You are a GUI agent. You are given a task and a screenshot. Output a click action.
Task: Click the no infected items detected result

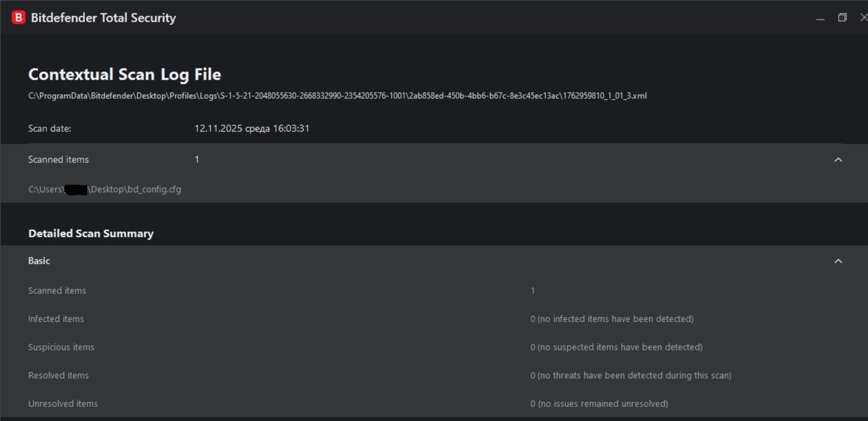(612, 319)
